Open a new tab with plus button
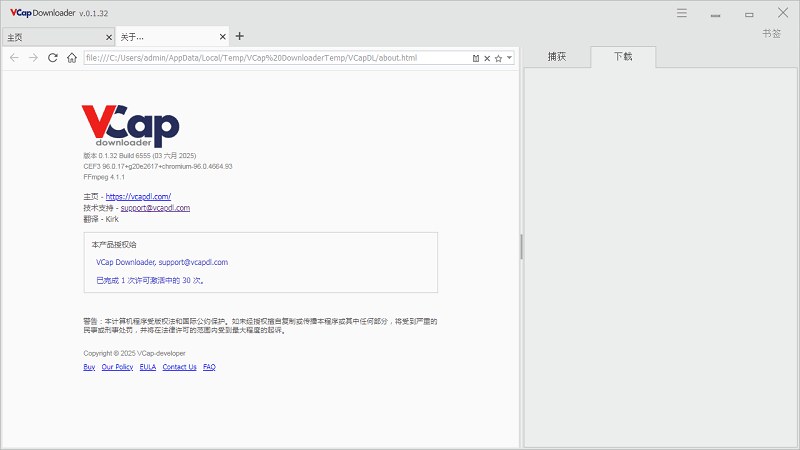The image size is (800, 450). click(x=239, y=36)
